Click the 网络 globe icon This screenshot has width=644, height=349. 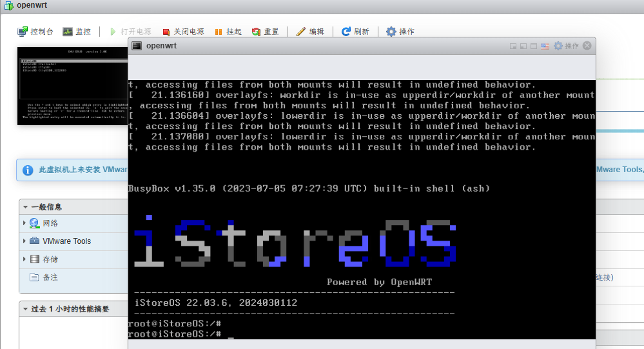[35, 223]
